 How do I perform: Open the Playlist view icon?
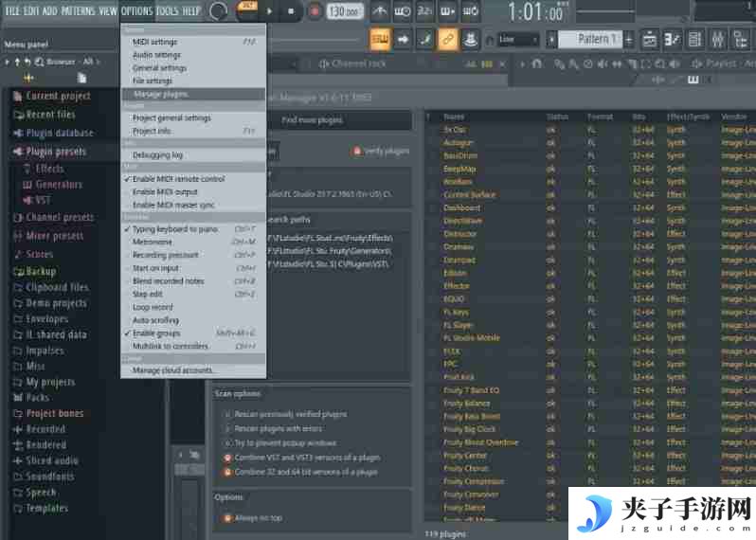click(649, 39)
